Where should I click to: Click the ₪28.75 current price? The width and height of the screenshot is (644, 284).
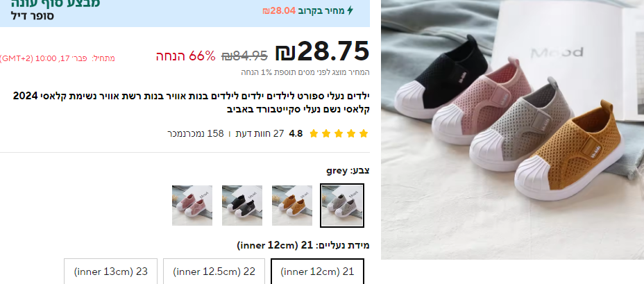323,51
